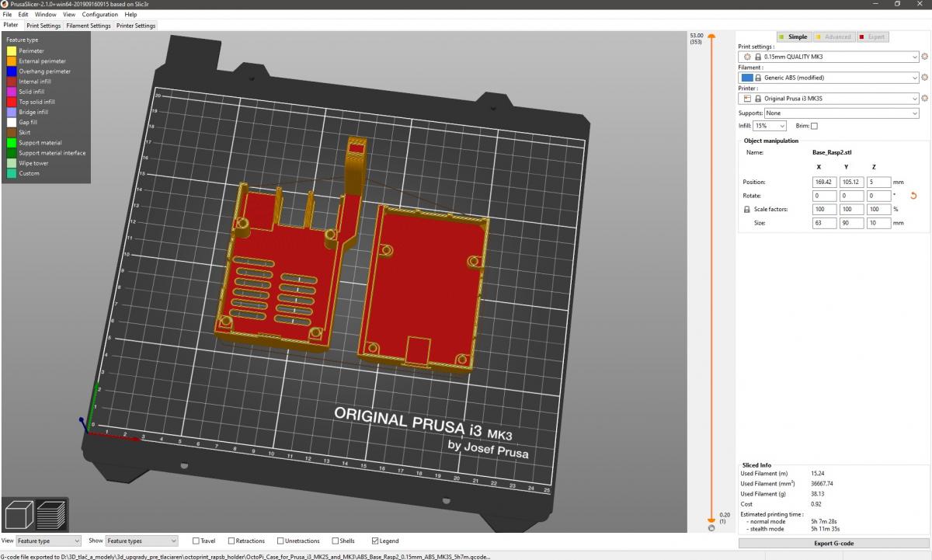Switch to 3D editor view cube icon
Image resolution: width=932 pixels, height=560 pixels.
coord(19,515)
